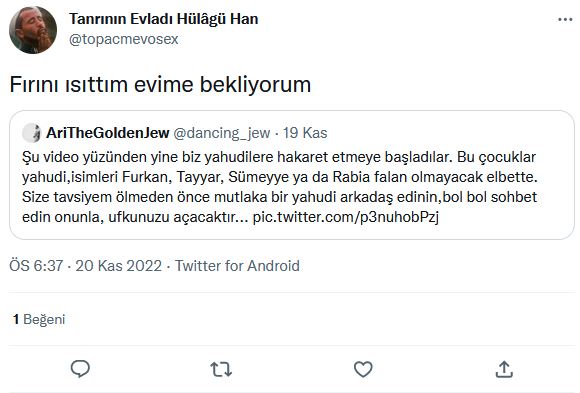Click the ÖS 6:37 · 20 Kas 2022 timestamp
The height and width of the screenshot is (393, 580).
tap(85, 266)
